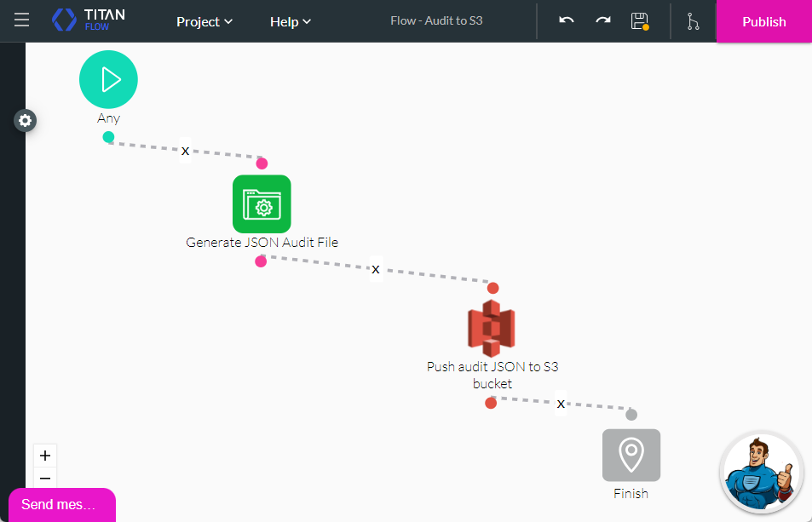Save the flow using the disk icon

click(639, 21)
